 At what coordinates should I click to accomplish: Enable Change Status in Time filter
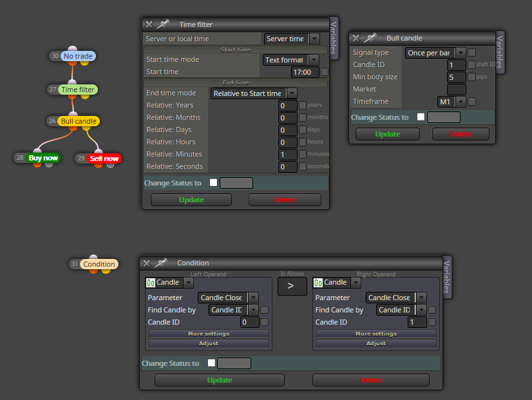pos(213,182)
